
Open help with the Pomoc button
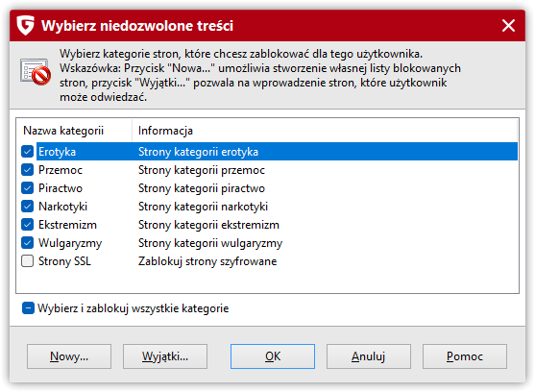tap(465, 356)
